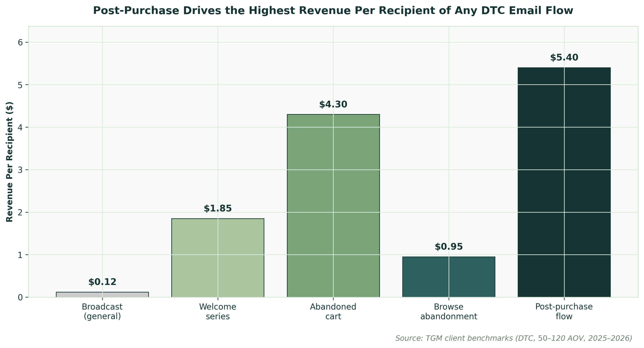This screenshot has width=644, height=348.
Task: Click the Browse abandonment axis label
Action: pos(449,312)
